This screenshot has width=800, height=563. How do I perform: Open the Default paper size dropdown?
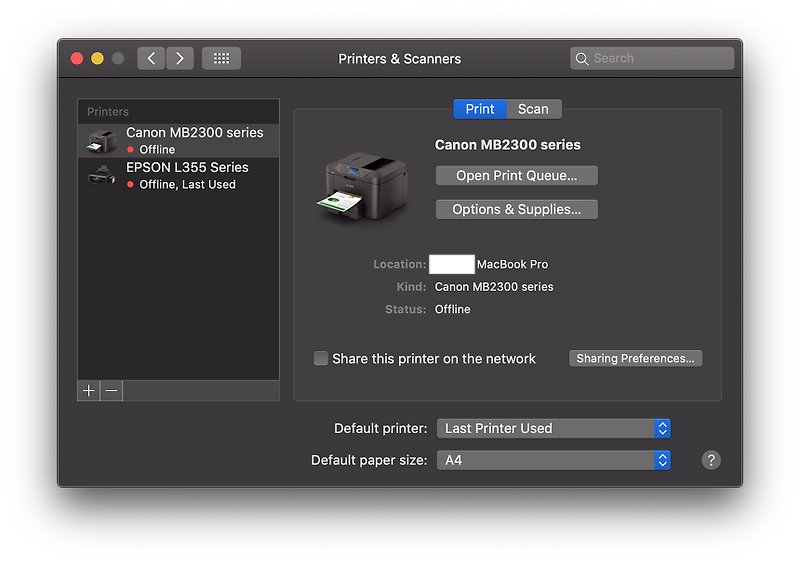click(554, 460)
